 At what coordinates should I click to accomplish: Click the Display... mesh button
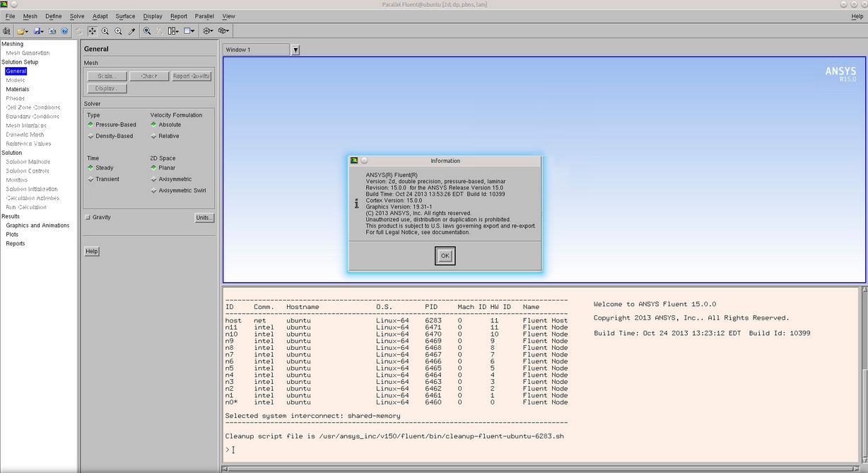pyautogui.click(x=107, y=88)
